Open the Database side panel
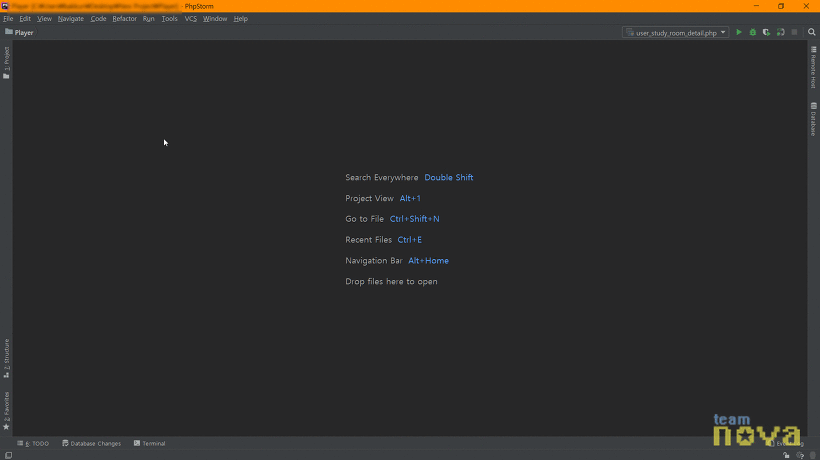820x460 pixels. (x=814, y=119)
